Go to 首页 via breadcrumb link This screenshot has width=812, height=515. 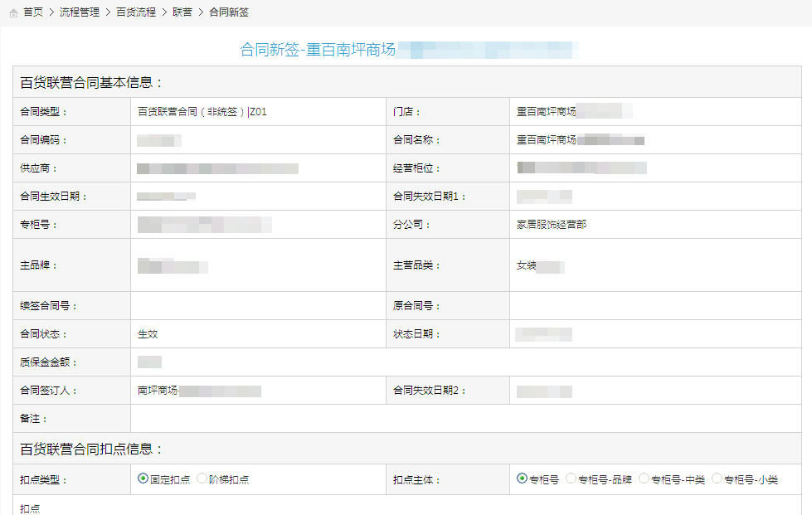click(33, 12)
